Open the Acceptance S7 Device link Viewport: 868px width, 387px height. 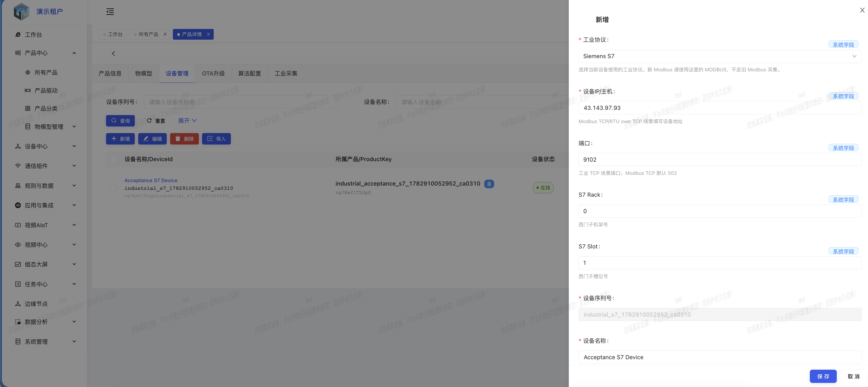[151, 181]
